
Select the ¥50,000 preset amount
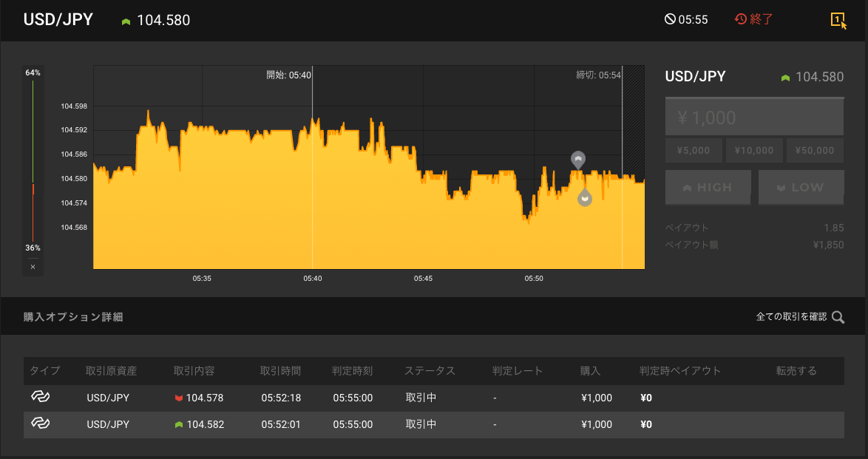coord(815,151)
